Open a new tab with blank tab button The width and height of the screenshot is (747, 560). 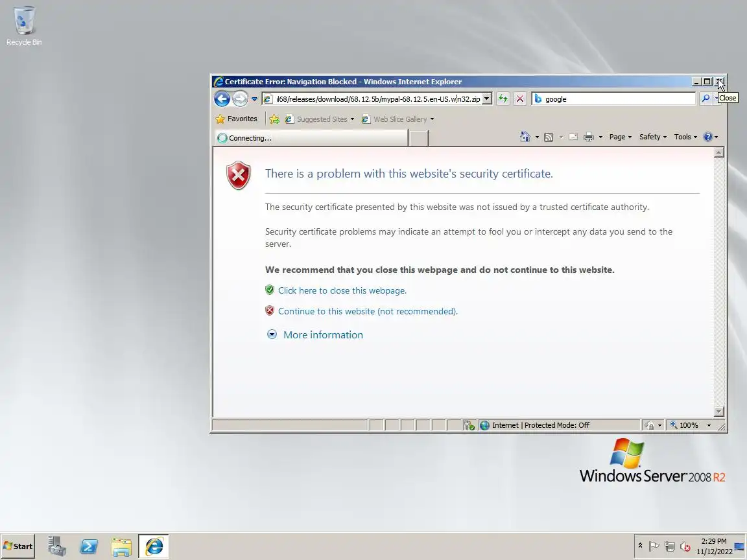coord(418,138)
